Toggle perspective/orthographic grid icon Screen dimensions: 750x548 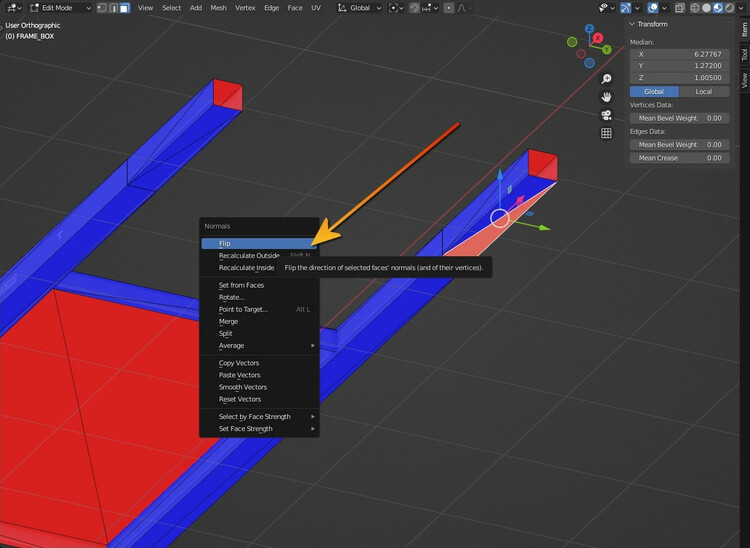click(606, 133)
